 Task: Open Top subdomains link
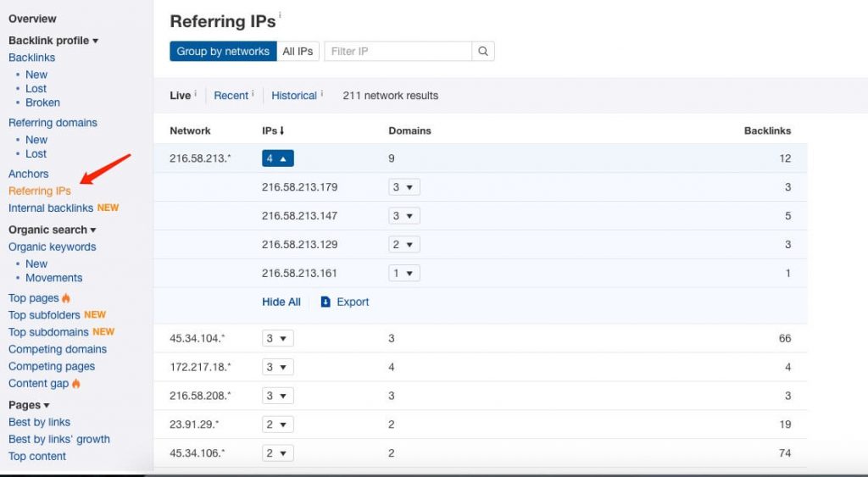(48, 332)
